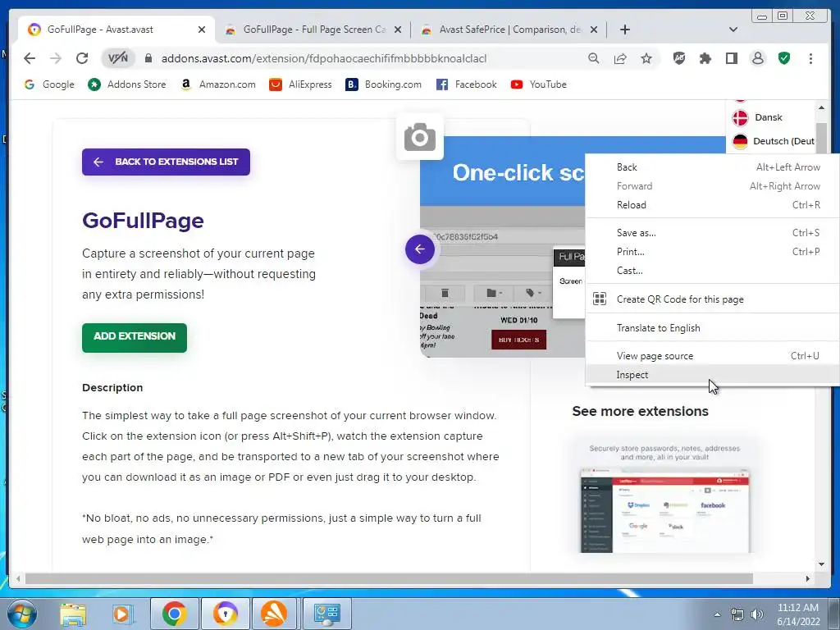The image size is (840, 630).
Task: Select Deutsch language option
Action: (x=773, y=141)
